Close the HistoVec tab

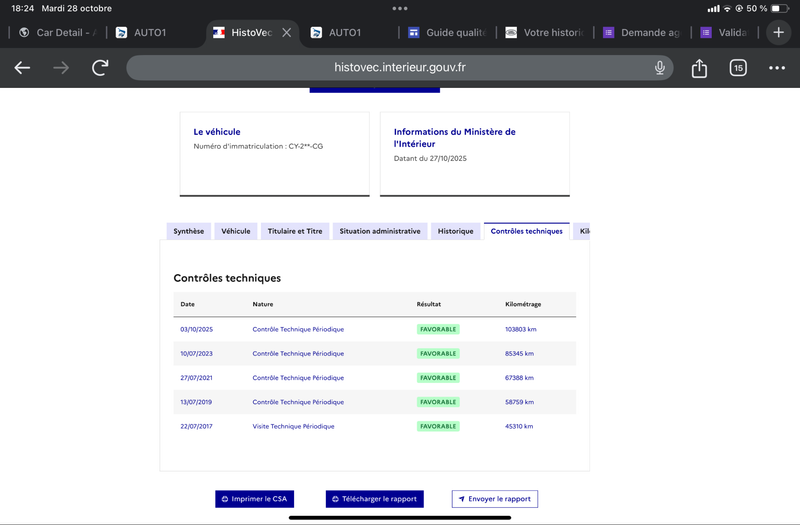[287, 32]
